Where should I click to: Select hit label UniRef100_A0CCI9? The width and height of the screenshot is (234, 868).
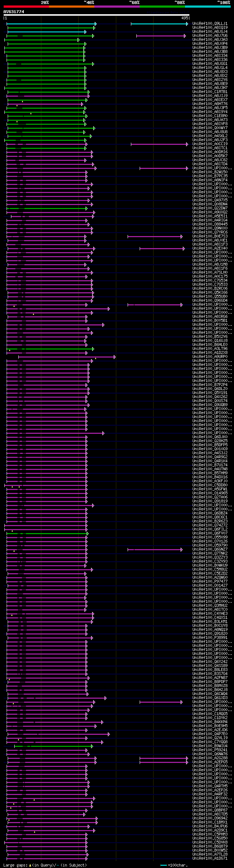pos(210,144)
